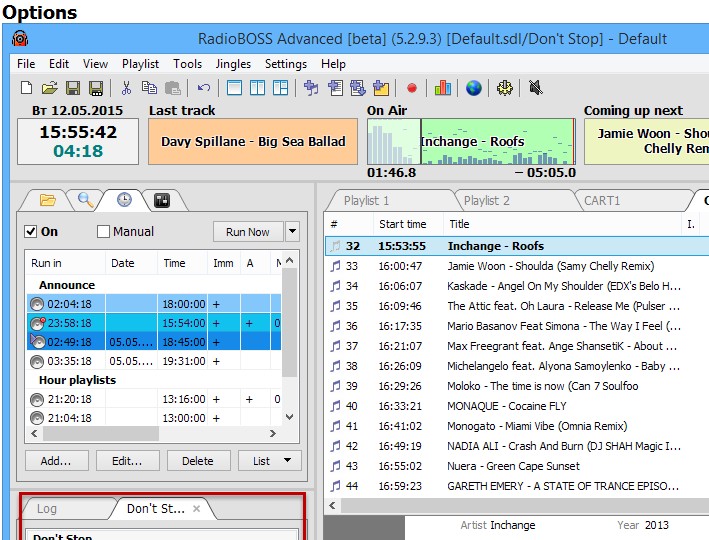Open the file browser folder tab
Image resolution: width=709 pixels, height=540 pixels.
tap(47, 200)
